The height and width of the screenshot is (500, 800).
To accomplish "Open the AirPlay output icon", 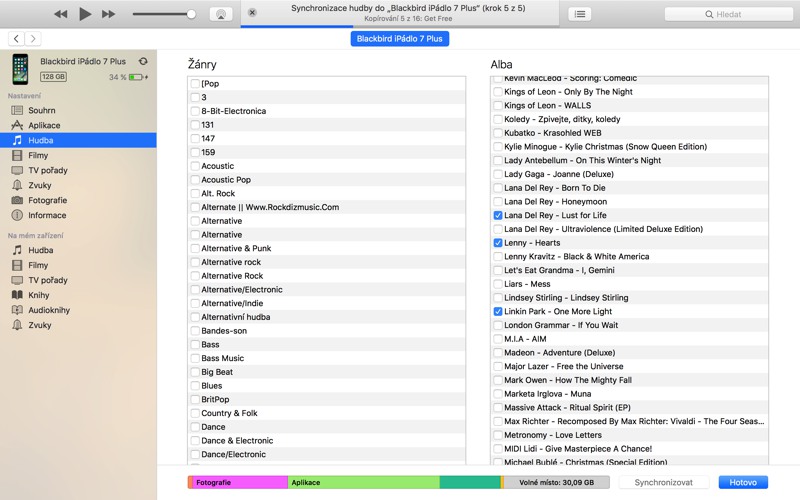I will 221,14.
